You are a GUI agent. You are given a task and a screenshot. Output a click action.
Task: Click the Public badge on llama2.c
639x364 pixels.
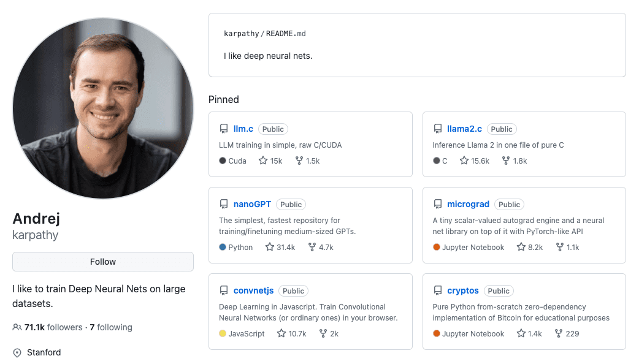tap(502, 129)
